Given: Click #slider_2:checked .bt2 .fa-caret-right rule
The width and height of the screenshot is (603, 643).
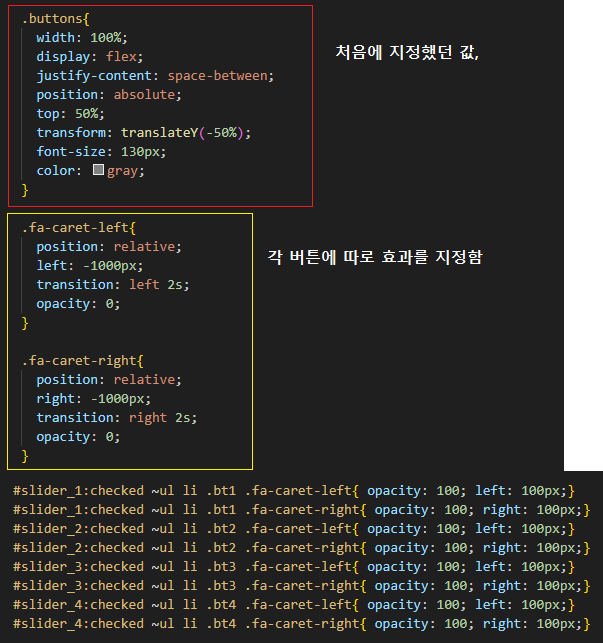Looking at the screenshot, I should tap(302, 548).
